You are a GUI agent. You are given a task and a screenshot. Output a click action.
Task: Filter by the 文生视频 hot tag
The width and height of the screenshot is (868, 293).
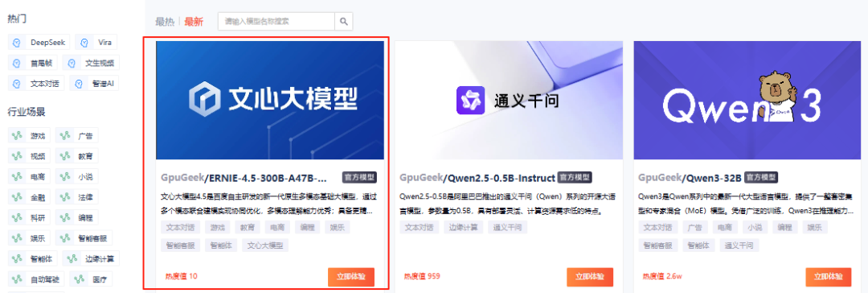click(91, 63)
